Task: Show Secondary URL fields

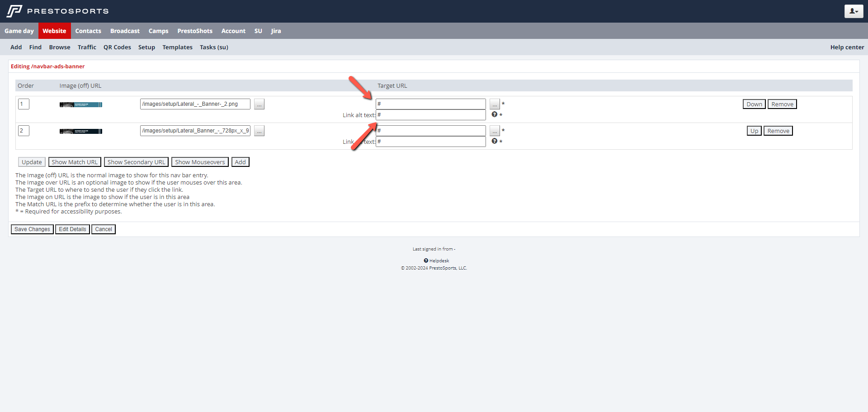Action: 136,162
